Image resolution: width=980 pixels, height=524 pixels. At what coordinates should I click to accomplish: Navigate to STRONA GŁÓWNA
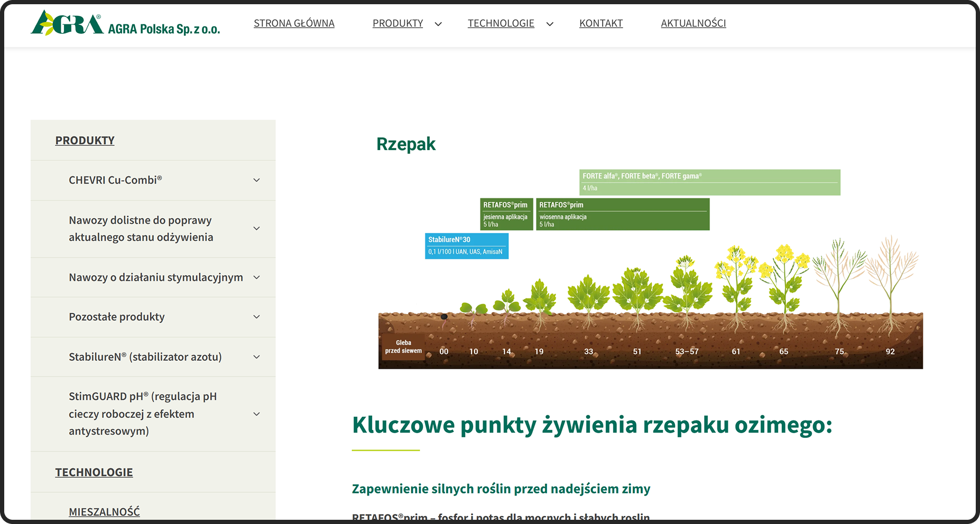pyautogui.click(x=294, y=23)
